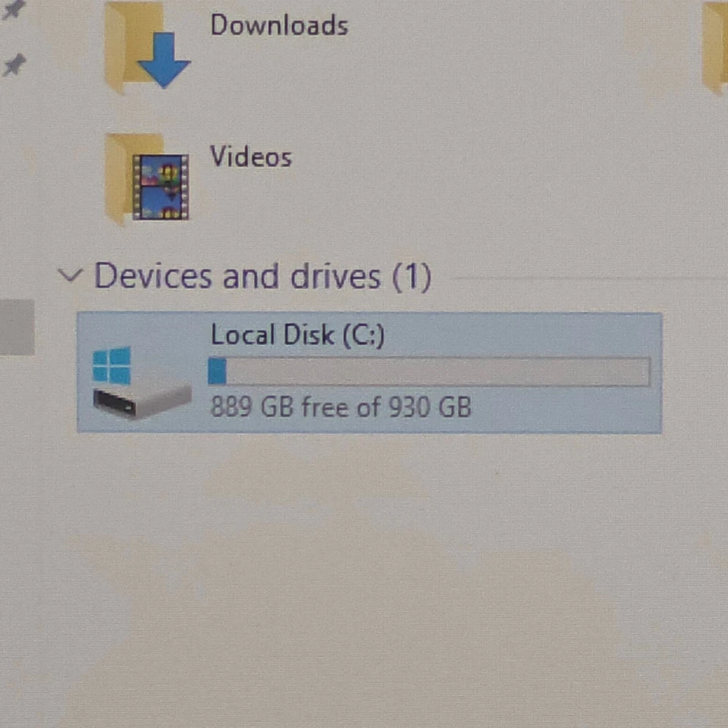Click the lower pin icon in the sidebar

[x=14, y=65]
